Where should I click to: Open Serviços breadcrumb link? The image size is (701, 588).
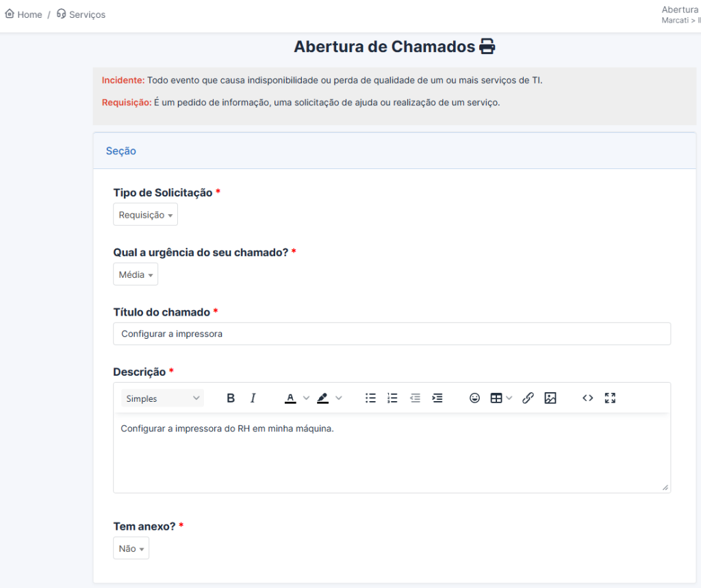(81, 14)
